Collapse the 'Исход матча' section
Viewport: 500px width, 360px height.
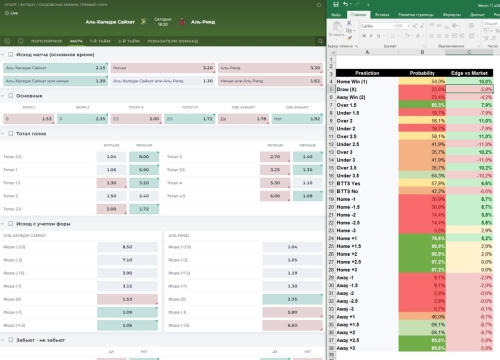pos(3,54)
